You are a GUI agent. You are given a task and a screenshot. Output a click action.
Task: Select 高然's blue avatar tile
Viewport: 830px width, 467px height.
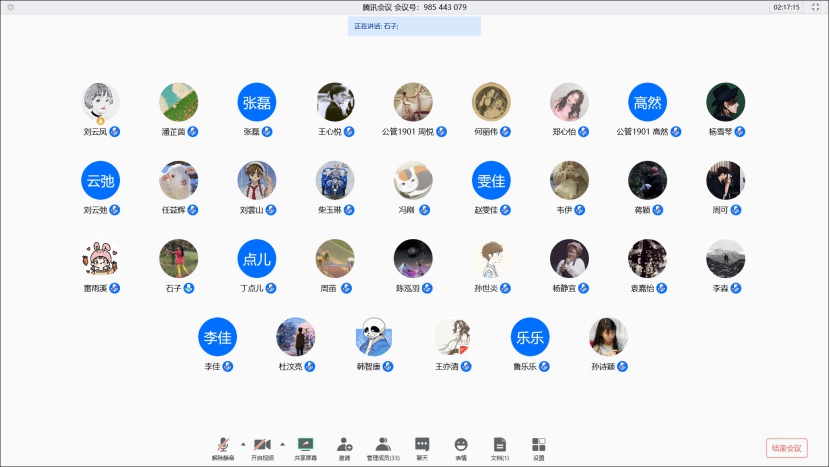[x=647, y=101]
